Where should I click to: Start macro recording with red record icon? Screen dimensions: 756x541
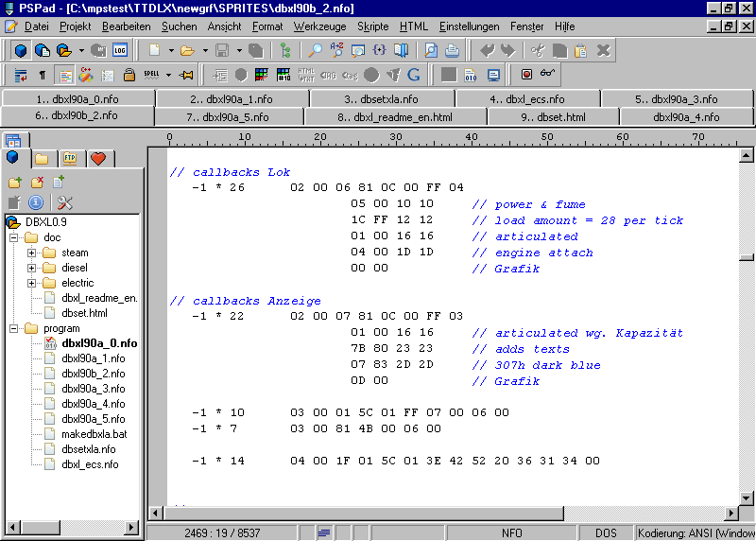(526, 75)
